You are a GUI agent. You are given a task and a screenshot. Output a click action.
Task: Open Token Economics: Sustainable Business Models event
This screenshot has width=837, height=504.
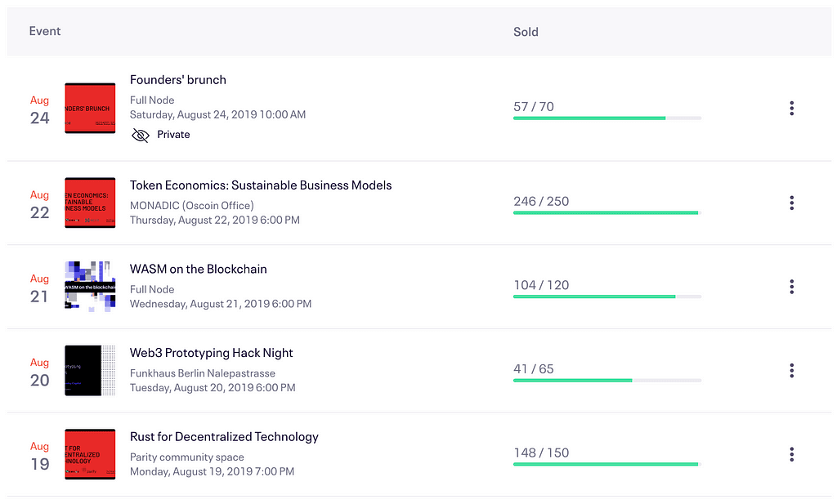261,185
